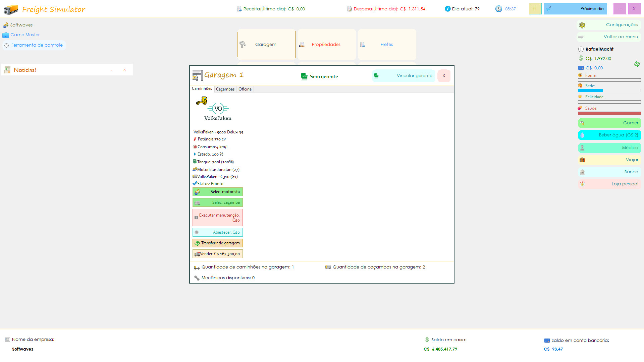Open the Propriedades section
644x362 pixels.
pos(326,45)
